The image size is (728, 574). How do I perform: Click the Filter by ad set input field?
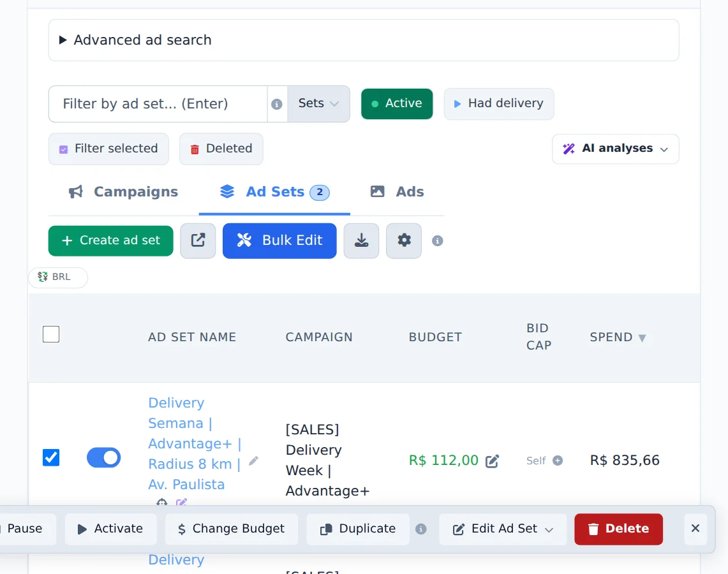[158, 103]
